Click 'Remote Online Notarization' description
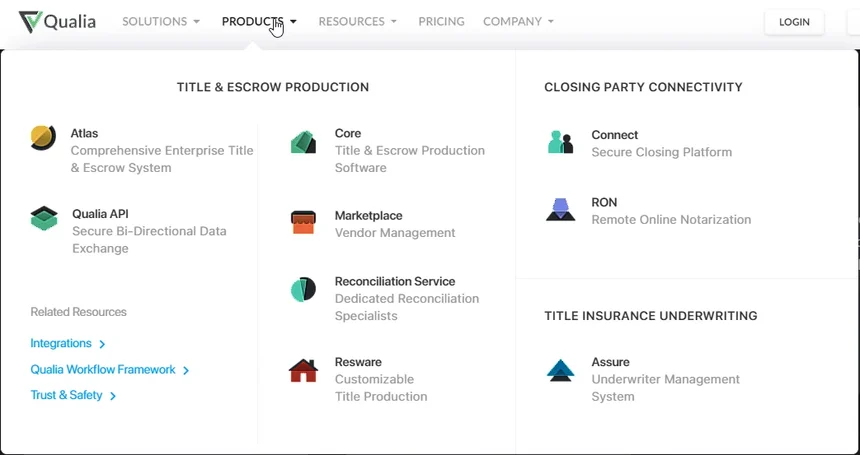 pos(671,220)
